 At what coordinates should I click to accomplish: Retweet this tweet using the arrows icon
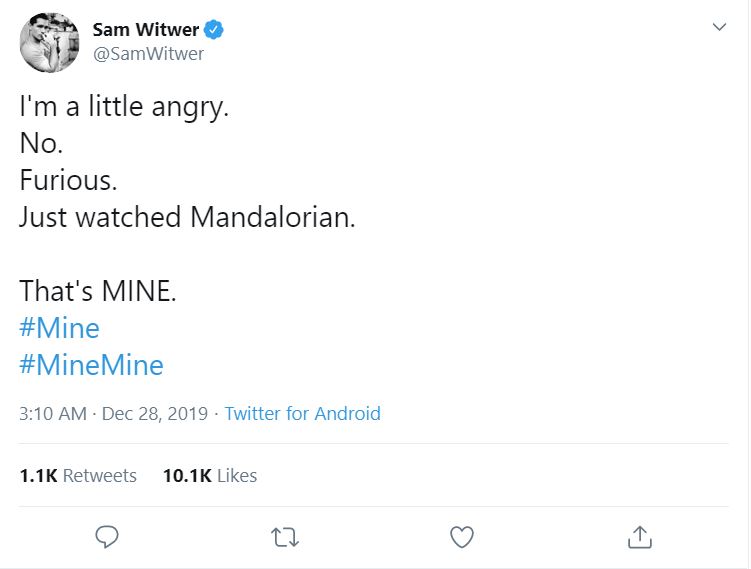tap(285, 537)
